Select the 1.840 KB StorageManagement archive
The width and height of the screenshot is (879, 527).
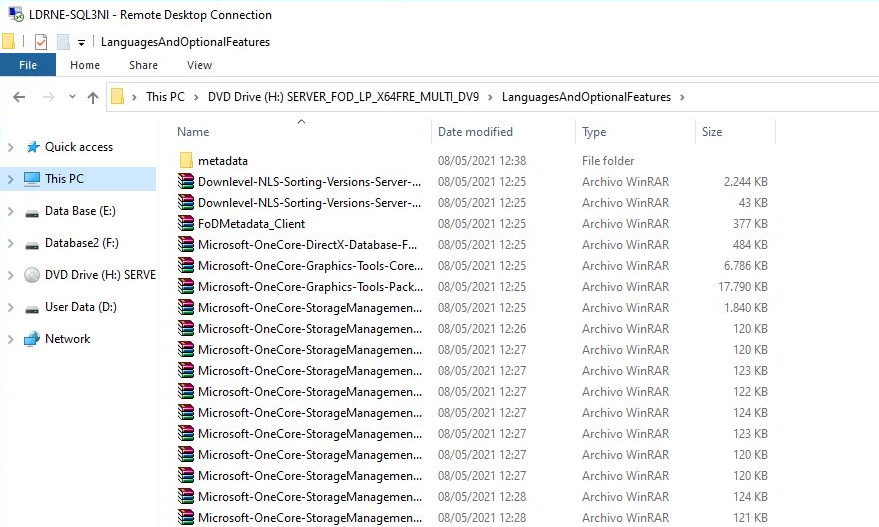(x=309, y=308)
